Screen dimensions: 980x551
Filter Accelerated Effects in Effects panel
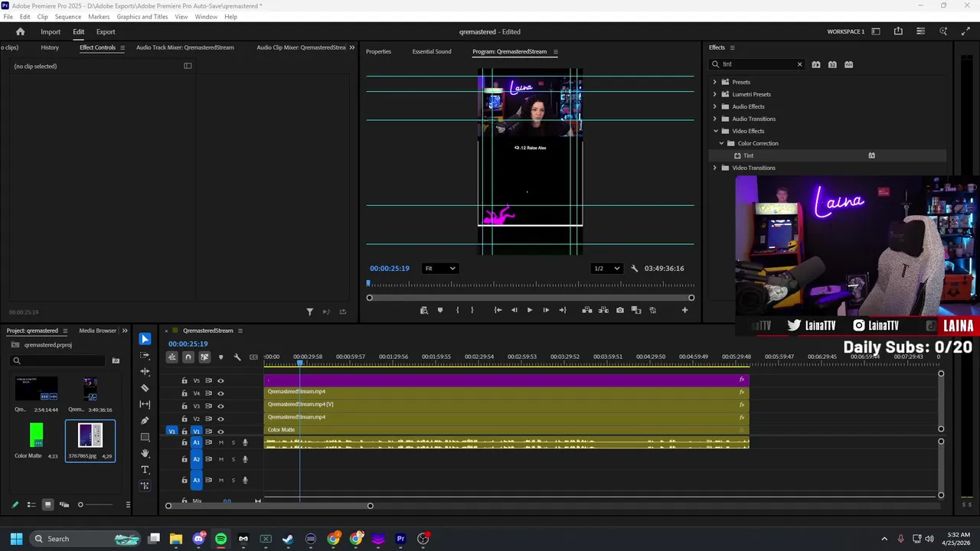pyautogui.click(x=816, y=64)
